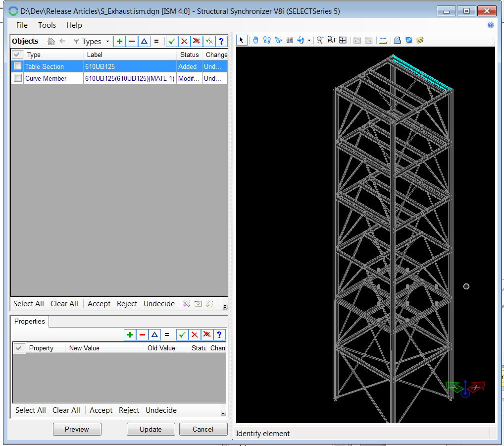The image size is (504, 446).
Task: Check the Table Section row checkbox
Action: point(18,66)
